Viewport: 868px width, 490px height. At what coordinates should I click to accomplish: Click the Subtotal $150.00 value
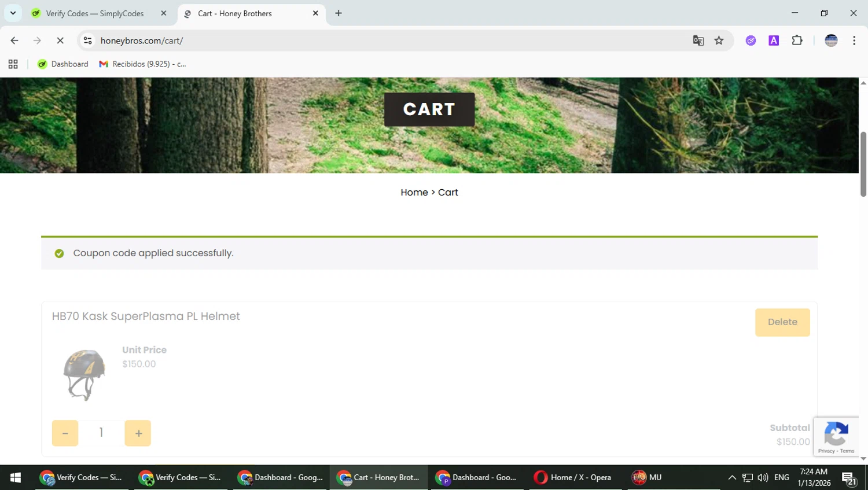point(793,442)
